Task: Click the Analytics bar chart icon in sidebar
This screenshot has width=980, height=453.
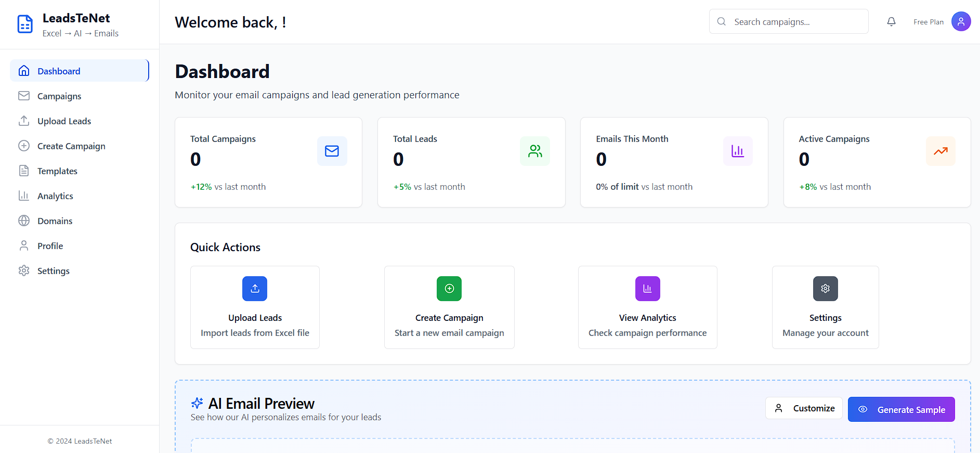Action: coord(24,196)
